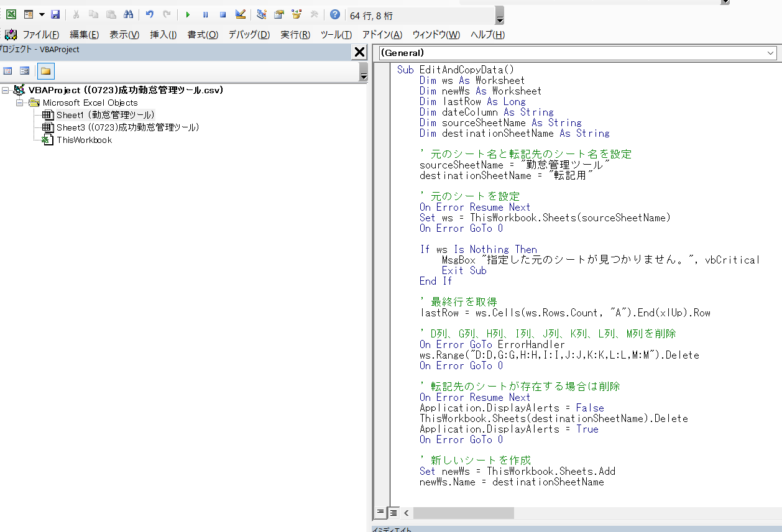Screen dimensions: 782x532
Task: Open the ツール(T) menu
Action: pos(336,35)
